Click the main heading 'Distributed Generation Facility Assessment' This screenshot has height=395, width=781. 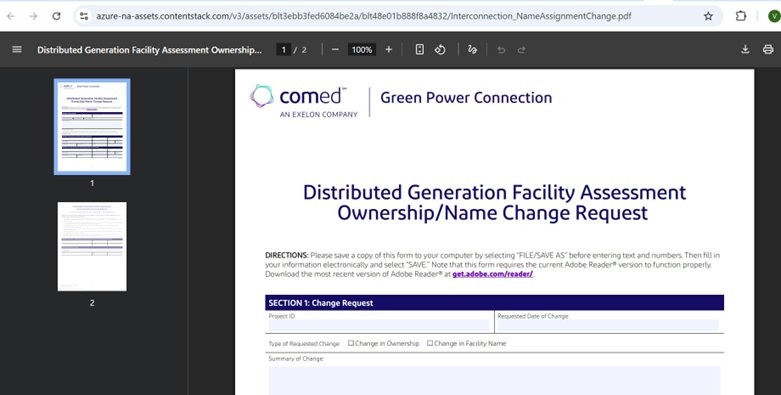tap(495, 192)
